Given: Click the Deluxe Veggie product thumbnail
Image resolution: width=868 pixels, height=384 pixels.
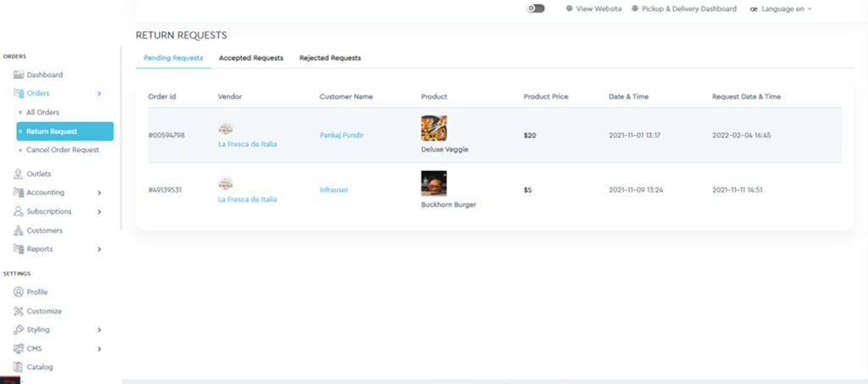Looking at the screenshot, I should (434, 129).
